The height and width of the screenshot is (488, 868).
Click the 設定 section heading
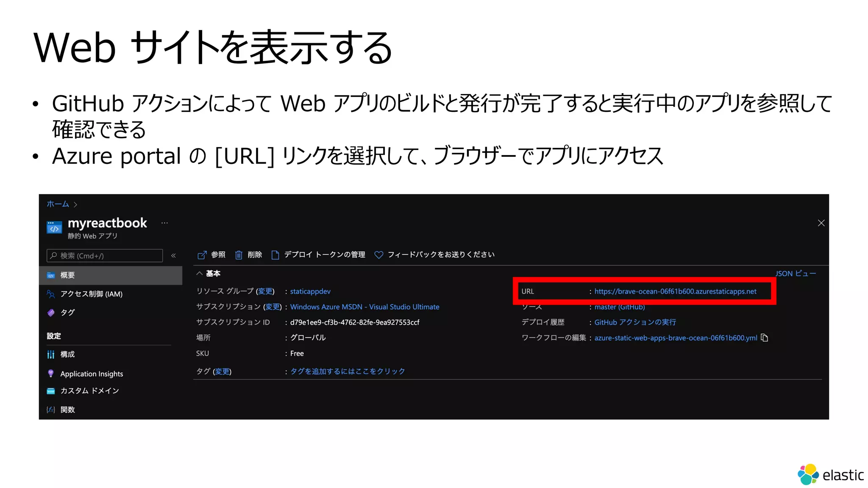54,336
